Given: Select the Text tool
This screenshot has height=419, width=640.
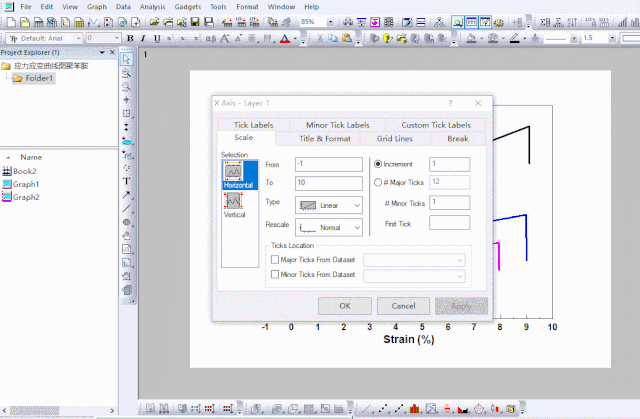Looking at the screenshot, I should 127,181.
